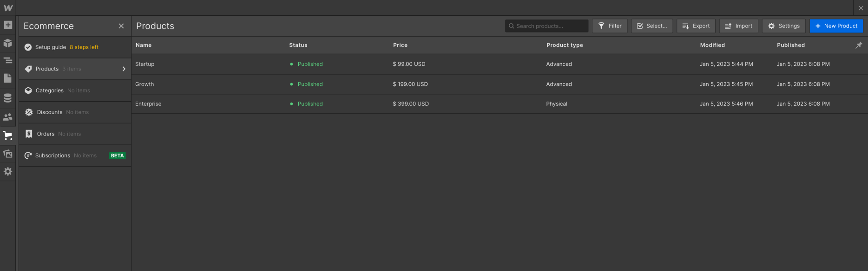This screenshot has width=868, height=271.
Task: Open the Add elements panel
Action: click(x=8, y=25)
